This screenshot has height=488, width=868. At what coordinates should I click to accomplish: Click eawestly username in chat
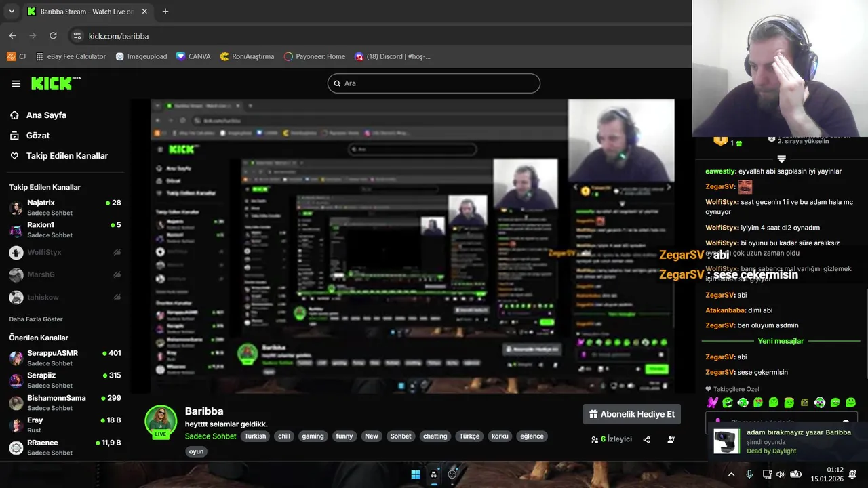point(721,171)
